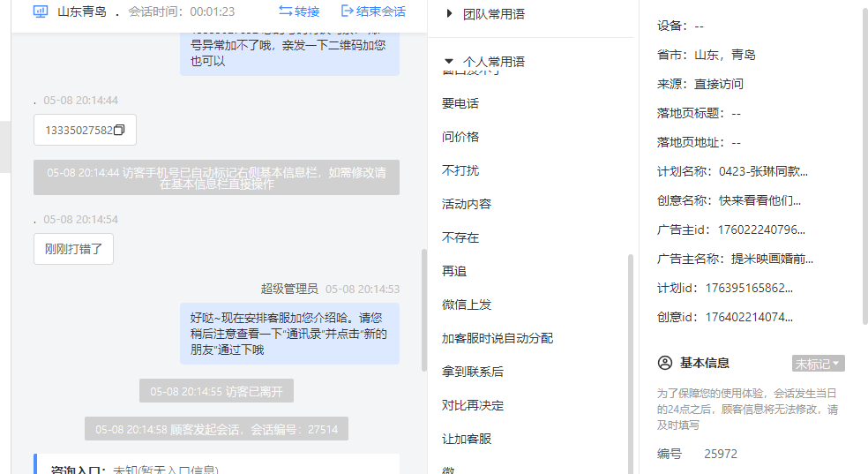
Task: Select the 拿到联系后 quick phrase
Action: [473, 372]
